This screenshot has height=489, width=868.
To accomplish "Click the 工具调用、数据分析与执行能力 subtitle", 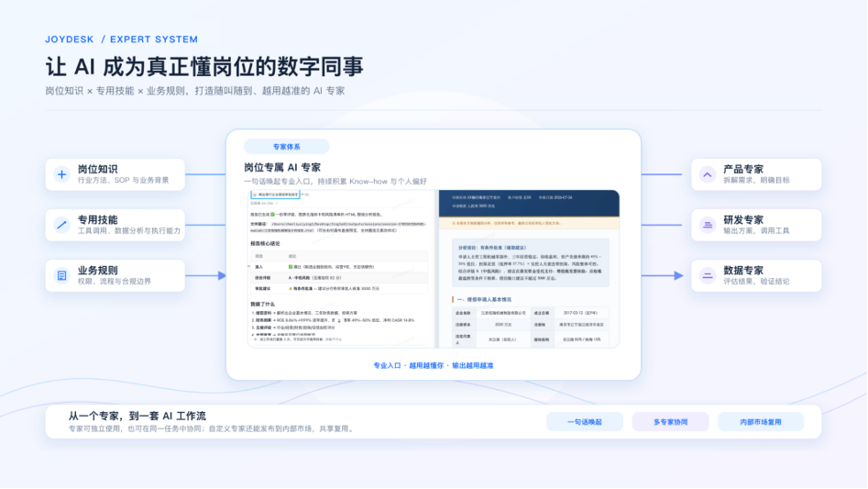I will coord(129,231).
